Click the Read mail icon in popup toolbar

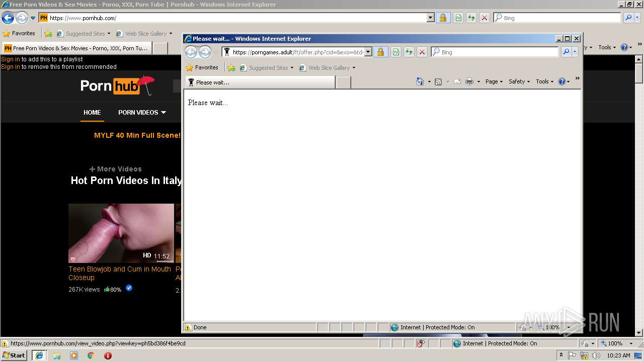(457, 81)
